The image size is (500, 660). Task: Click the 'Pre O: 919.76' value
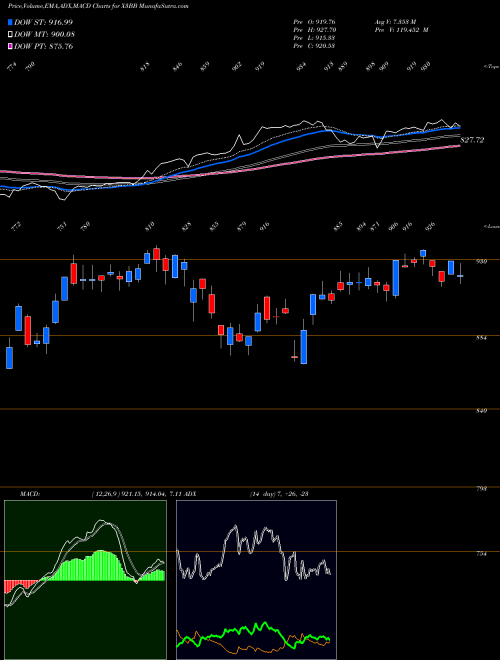point(314,22)
